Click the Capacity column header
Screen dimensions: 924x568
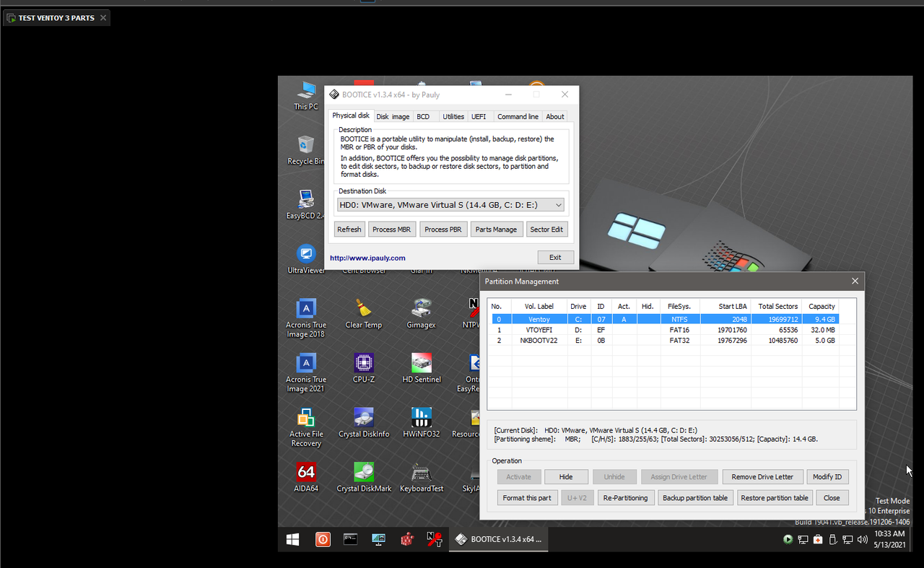pyautogui.click(x=821, y=306)
